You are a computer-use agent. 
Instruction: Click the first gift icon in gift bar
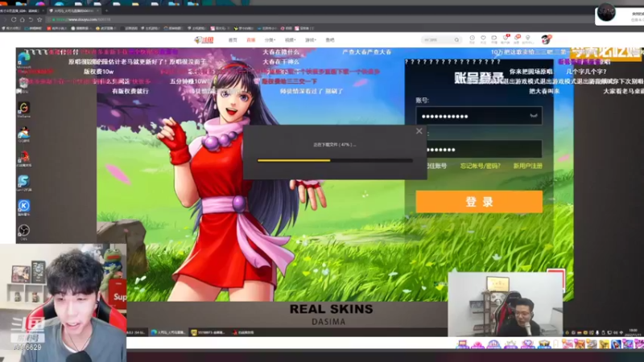(x=462, y=344)
